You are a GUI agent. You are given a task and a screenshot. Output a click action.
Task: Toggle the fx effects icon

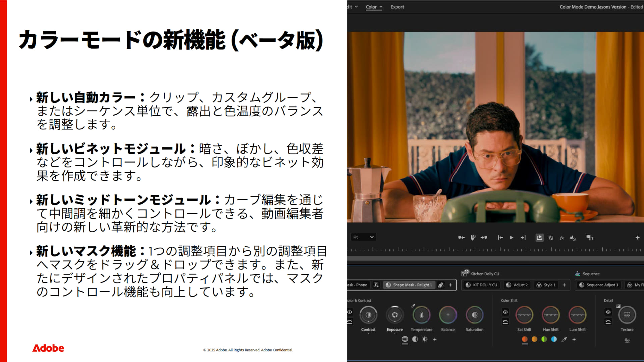[562, 238]
